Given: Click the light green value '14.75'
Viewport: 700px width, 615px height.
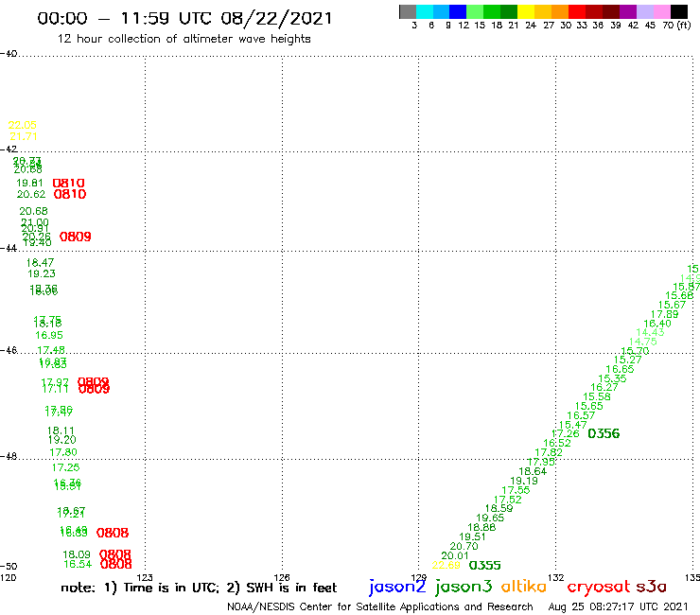Looking at the screenshot, I should (x=643, y=342).
